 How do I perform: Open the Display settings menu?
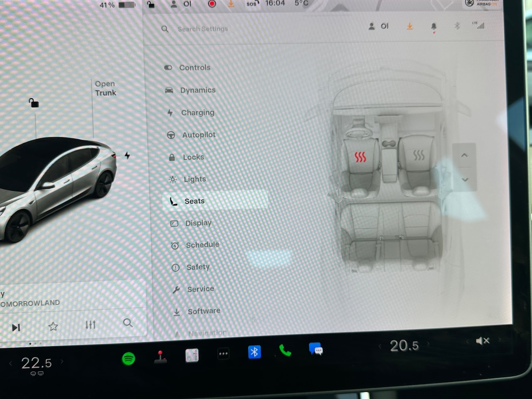tap(198, 223)
